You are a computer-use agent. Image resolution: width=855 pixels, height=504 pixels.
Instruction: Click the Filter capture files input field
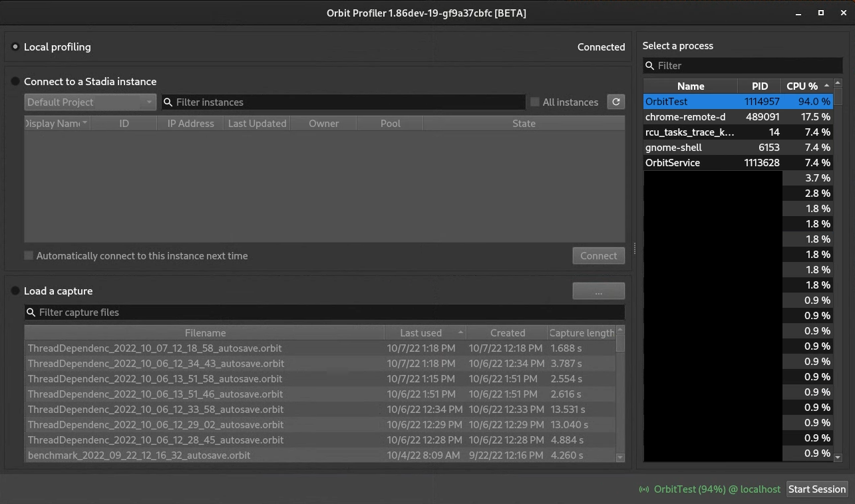click(325, 313)
